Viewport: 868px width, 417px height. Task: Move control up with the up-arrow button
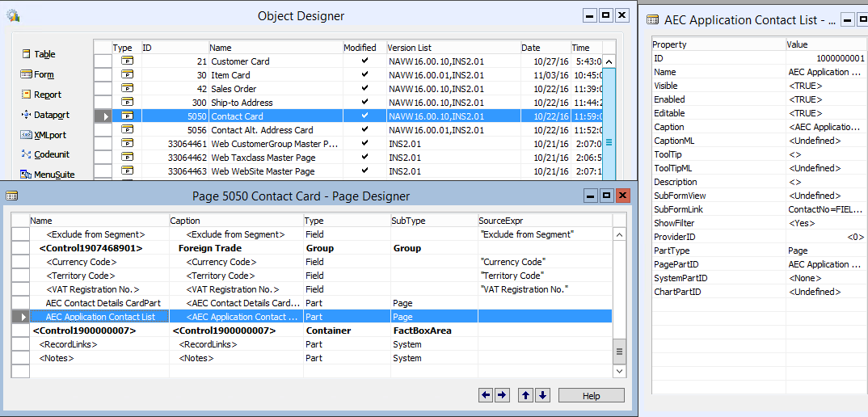click(x=525, y=395)
